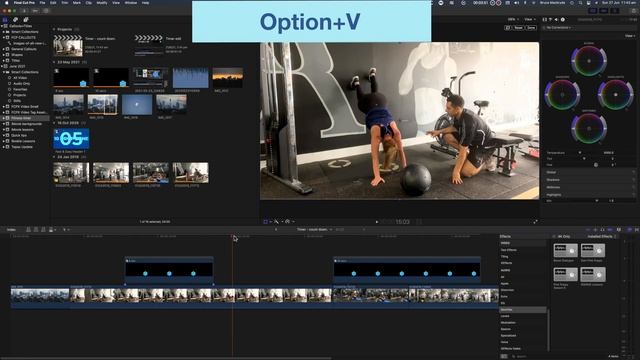Click the Reset button above viewer
This screenshot has width=640, height=360.
point(518,28)
